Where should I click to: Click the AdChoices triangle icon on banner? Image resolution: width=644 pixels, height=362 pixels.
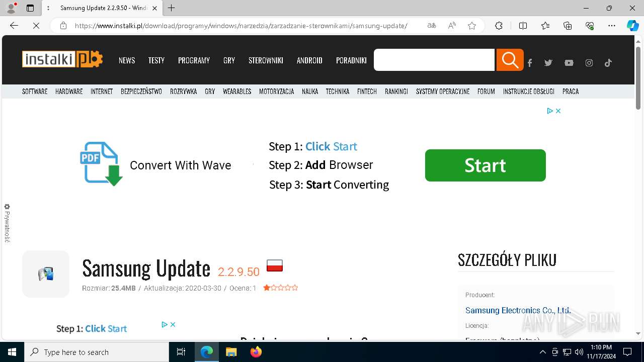pos(550,111)
